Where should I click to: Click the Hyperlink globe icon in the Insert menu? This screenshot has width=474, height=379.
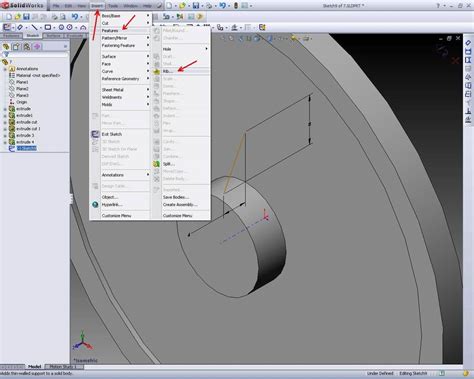pos(95,204)
